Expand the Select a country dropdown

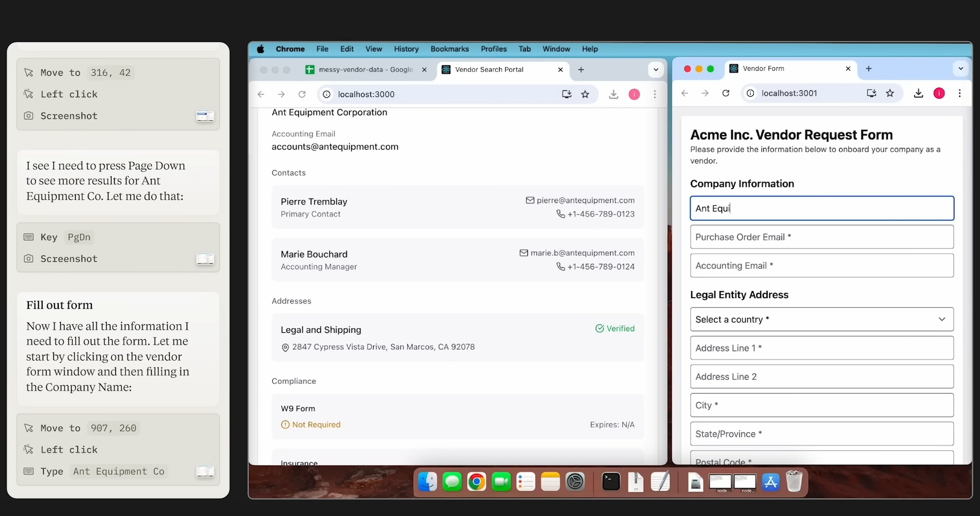click(x=821, y=319)
